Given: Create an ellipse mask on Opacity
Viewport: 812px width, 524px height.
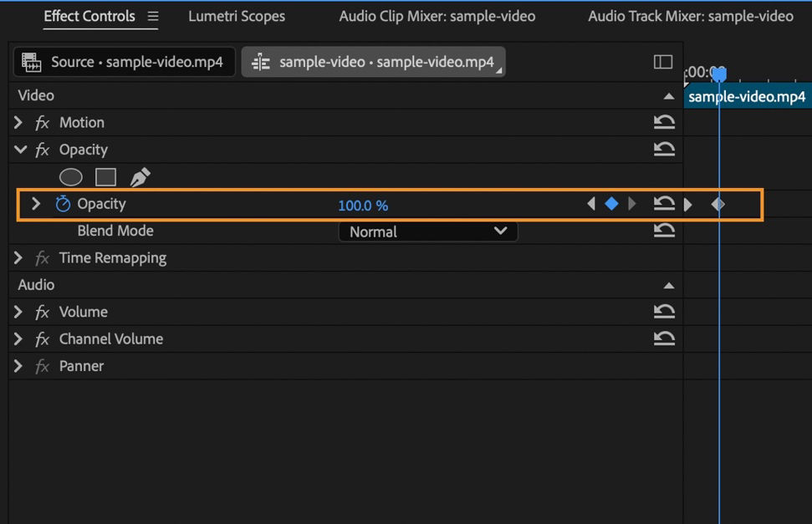Looking at the screenshot, I should pos(70,176).
